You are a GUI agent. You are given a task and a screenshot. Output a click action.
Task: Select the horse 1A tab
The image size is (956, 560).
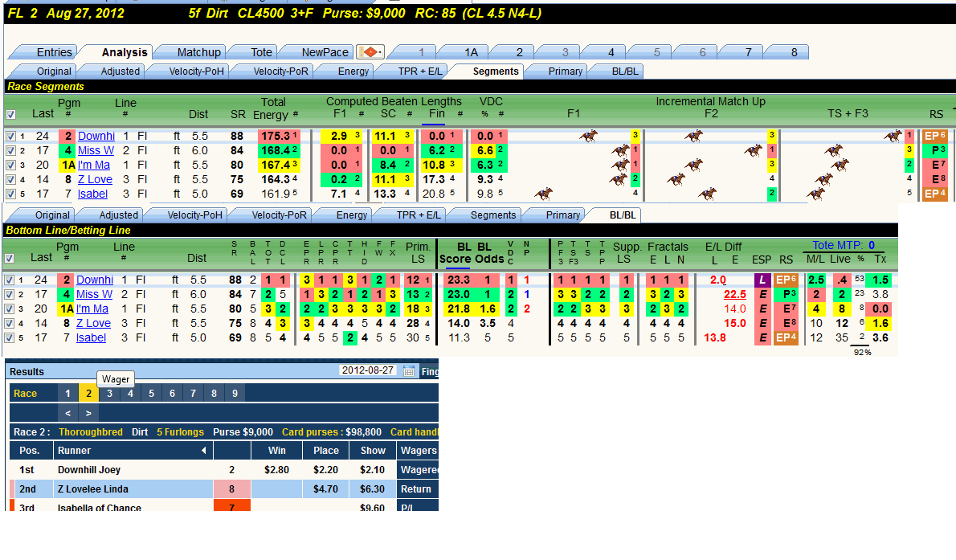(471, 52)
